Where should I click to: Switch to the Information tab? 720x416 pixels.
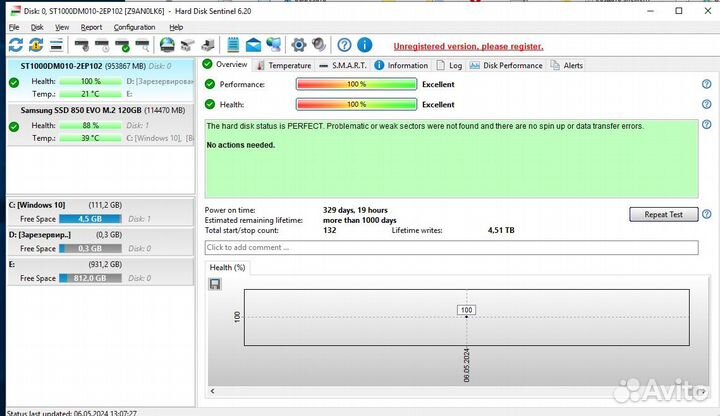coord(401,65)
